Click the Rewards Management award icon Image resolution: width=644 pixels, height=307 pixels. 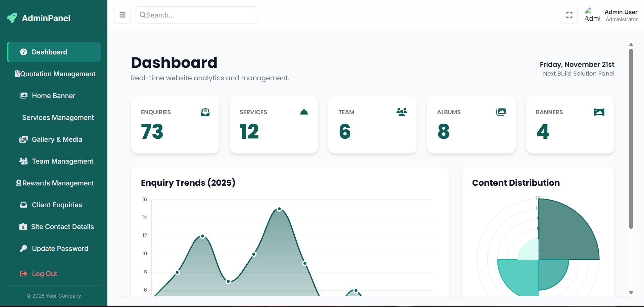point(19,183)
